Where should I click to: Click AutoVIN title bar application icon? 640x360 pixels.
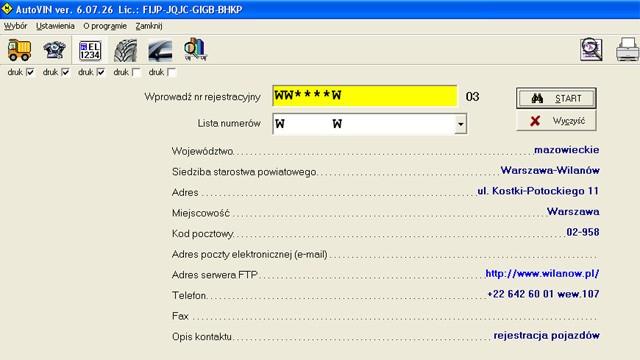pyautogui.click(x=7, y=9)
